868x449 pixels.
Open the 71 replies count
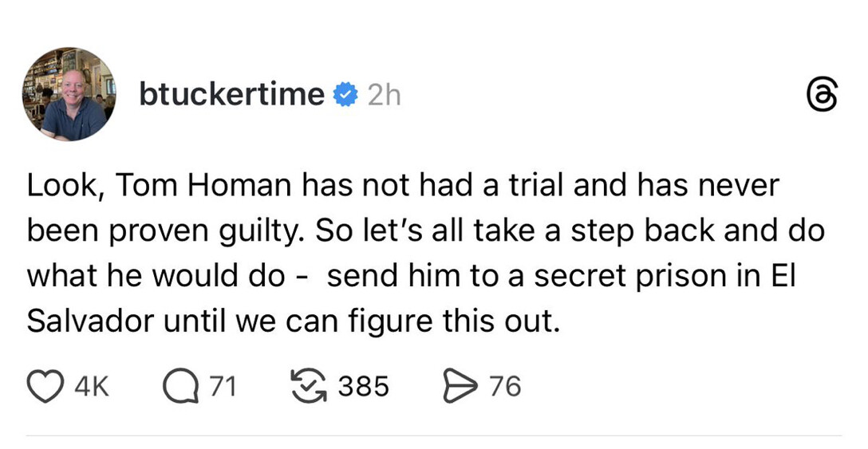[x=223, y=387]
